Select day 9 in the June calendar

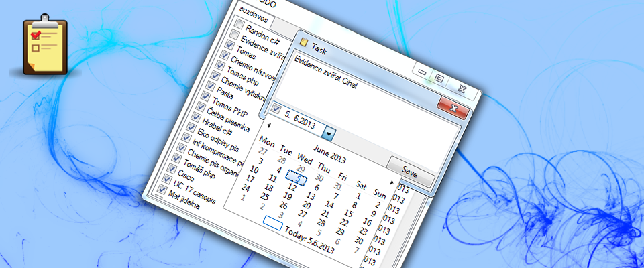pos(374,214)
